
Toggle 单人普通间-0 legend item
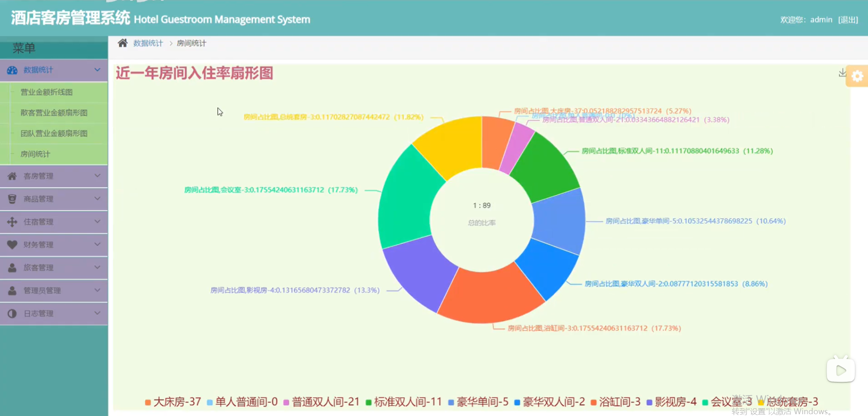(x=242, y=402)
